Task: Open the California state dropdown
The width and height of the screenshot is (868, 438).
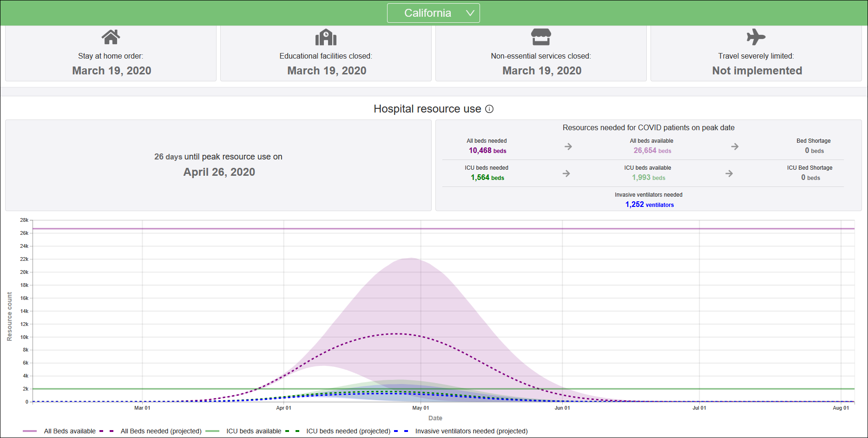Action: point(433,13)
